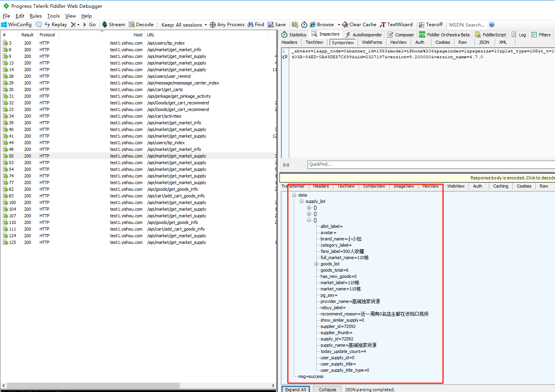Screen dimensions: 555x392
Task: Click the Expand All button
Action: click(295, 389)
